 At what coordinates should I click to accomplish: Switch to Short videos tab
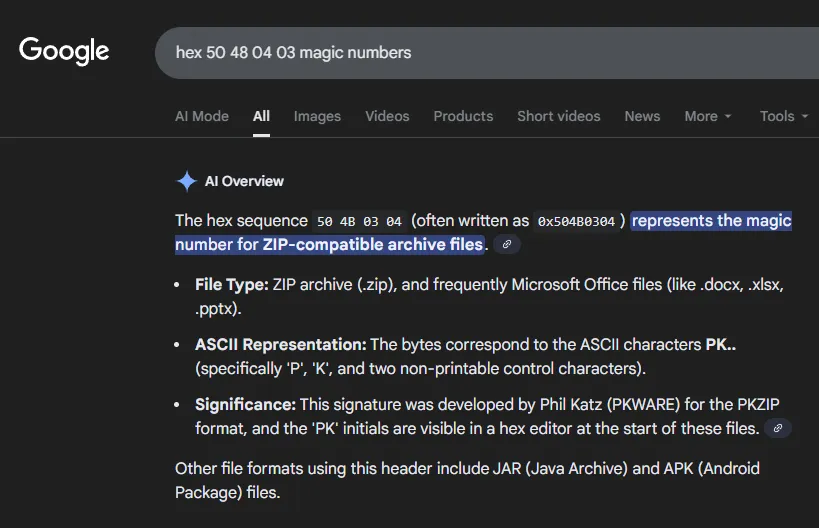pyautogui.click(x=558, y=116)
